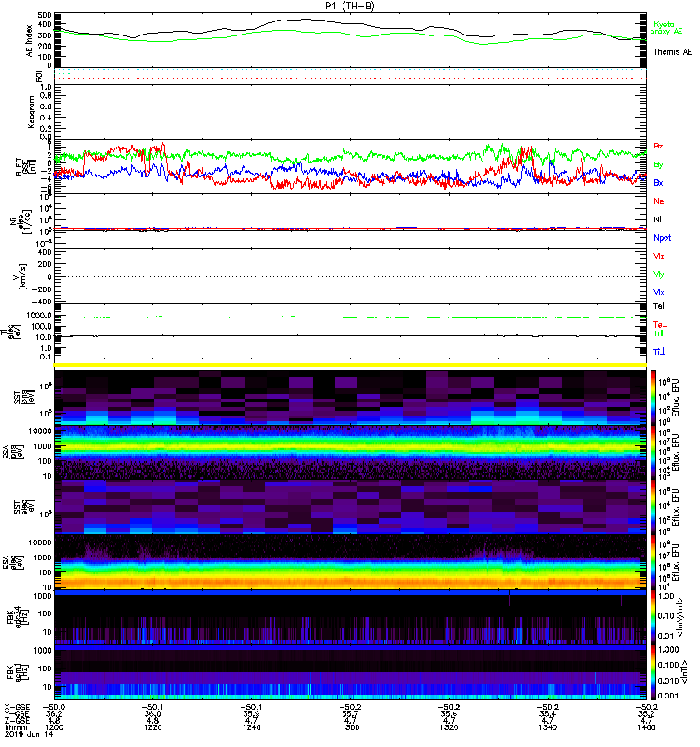700x747 pixels.
Task: Click the "1300" time tick label
Action: coord(350,727)
